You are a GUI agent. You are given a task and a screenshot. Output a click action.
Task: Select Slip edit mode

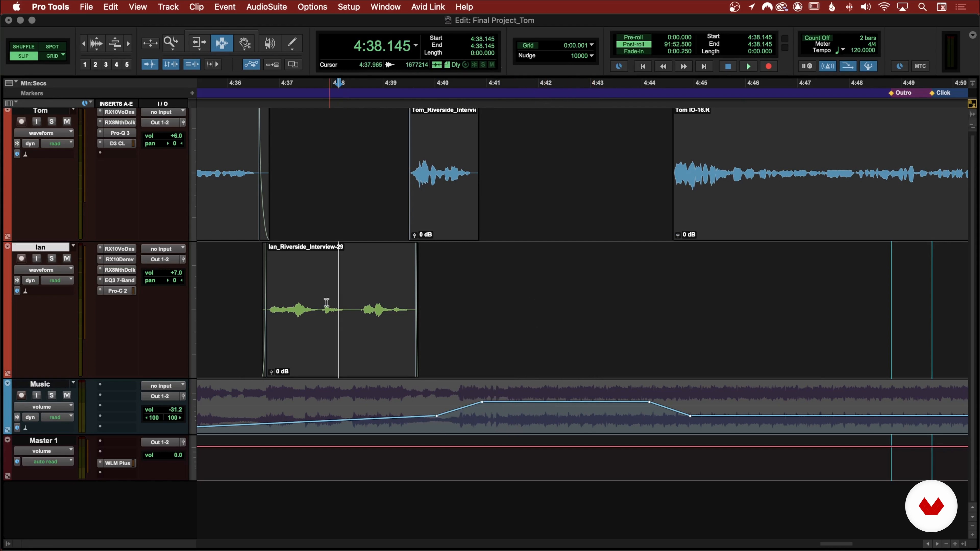click(x=23, y=56)
